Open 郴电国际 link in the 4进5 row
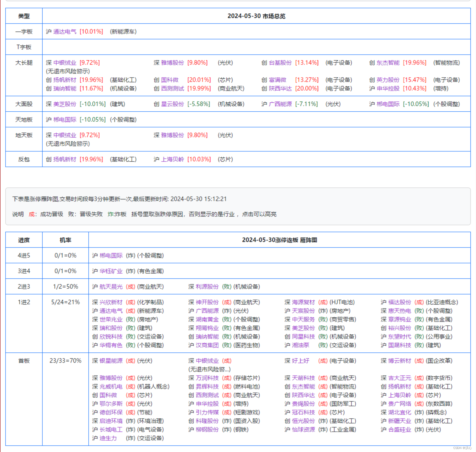Viewport: 476px width, 452px height. point(111,256)
